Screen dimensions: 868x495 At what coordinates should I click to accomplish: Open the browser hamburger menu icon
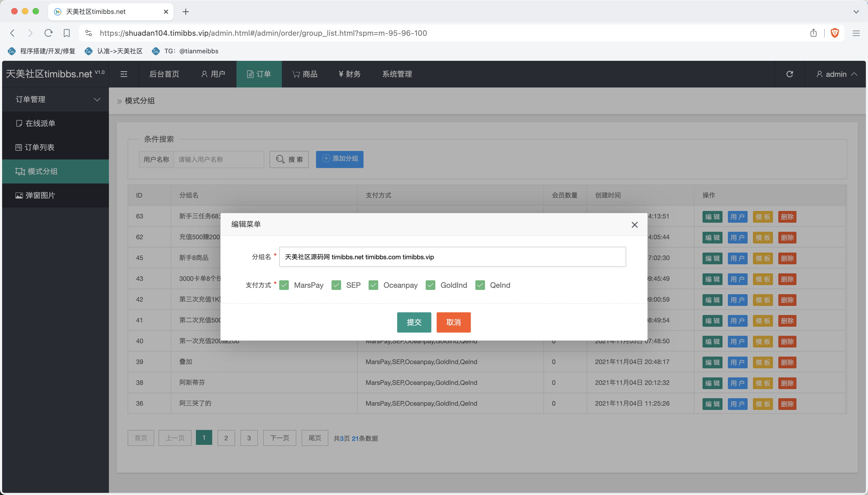click(x=856, y=33)
